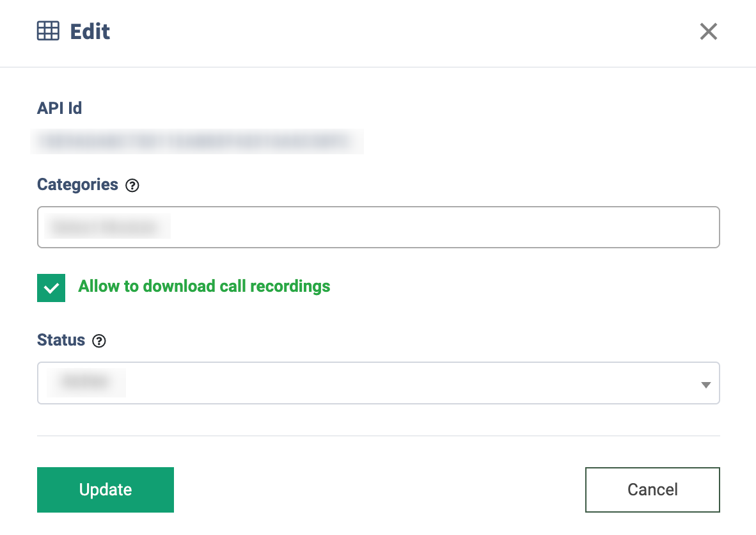Screen dimensions: 756x535
Task: Open the Status select box
Action: tap(379, 383)
